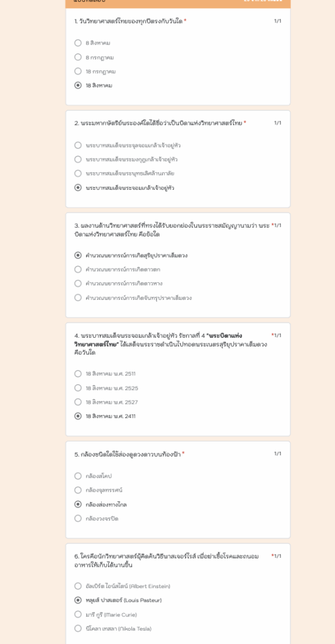Select 18 สิงหาคม พ.ศ. 2411 answer
The height and width of the screenshot is (644, 335).
pos(78,416)
